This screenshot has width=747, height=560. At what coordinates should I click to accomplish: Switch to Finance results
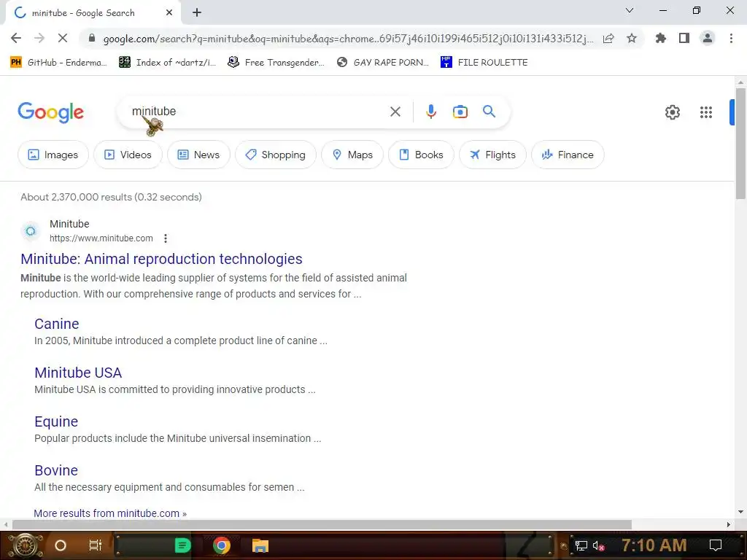[x=568, y=155]
